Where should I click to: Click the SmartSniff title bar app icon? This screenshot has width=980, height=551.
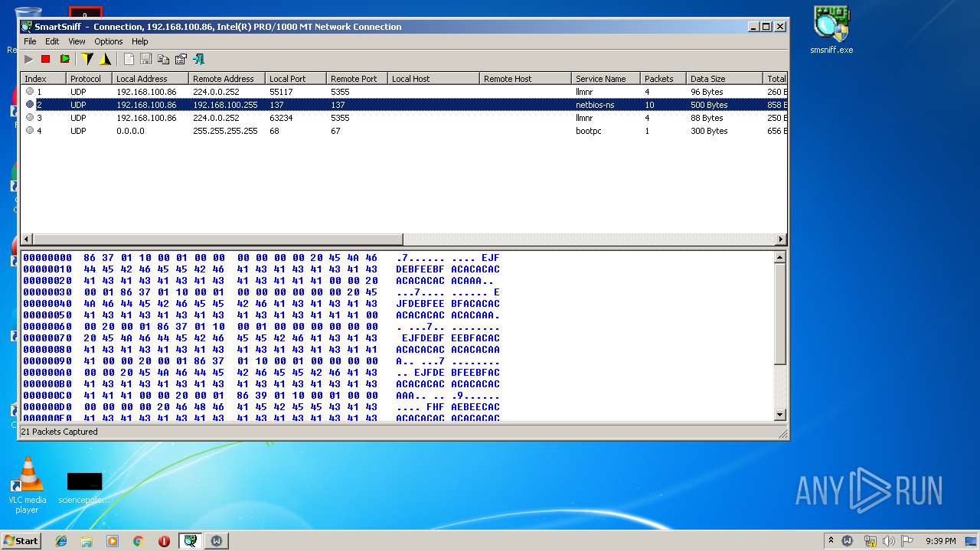27,26
